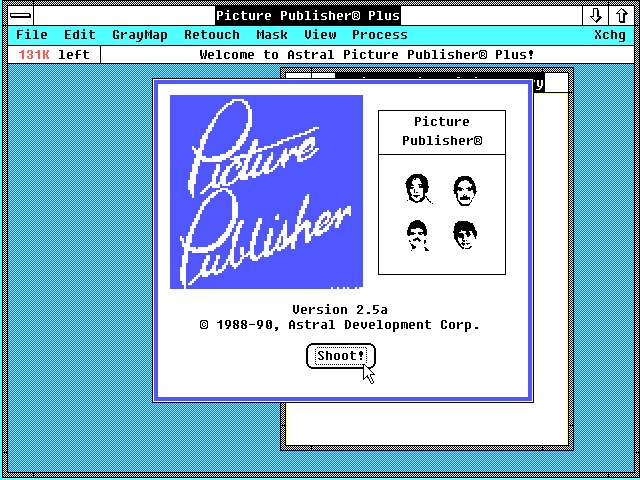The height and width of the screenshot is (480, 640).
Task: Click the top-left face portrait
Action: tap(417, 189)
